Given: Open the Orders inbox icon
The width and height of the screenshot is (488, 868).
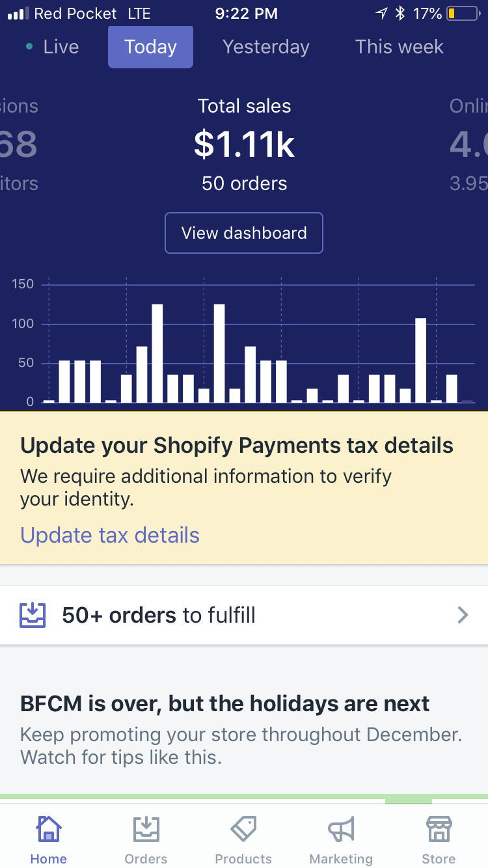Looking at the screenshot, I should pyautogui.click(x=146, y=830).
